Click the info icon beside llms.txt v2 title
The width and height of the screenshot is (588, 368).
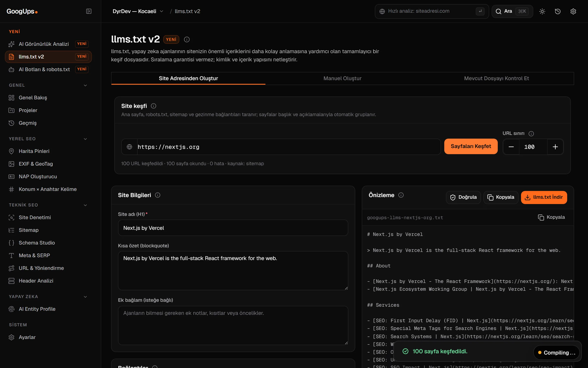point(187,39)
